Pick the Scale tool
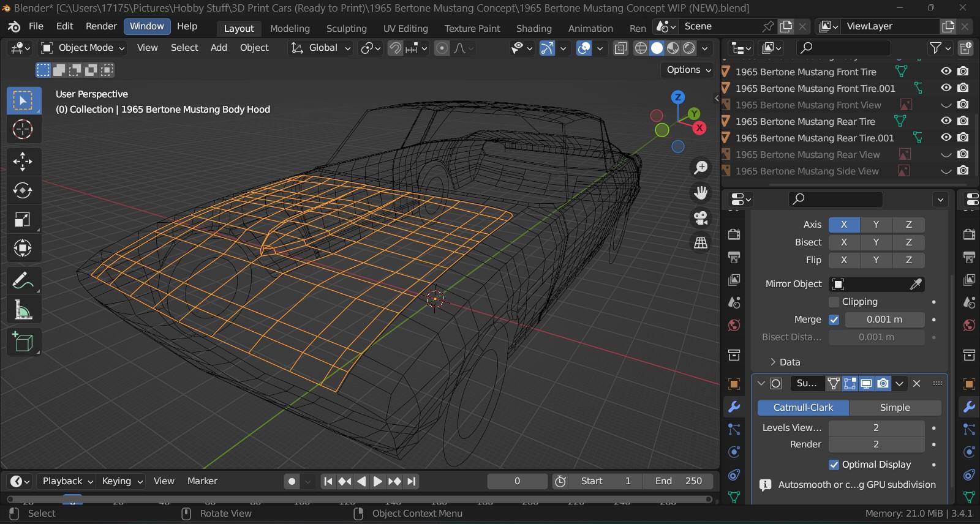Image resolution: width=980 pixels, height=524 pixels. tap(23, 219)
